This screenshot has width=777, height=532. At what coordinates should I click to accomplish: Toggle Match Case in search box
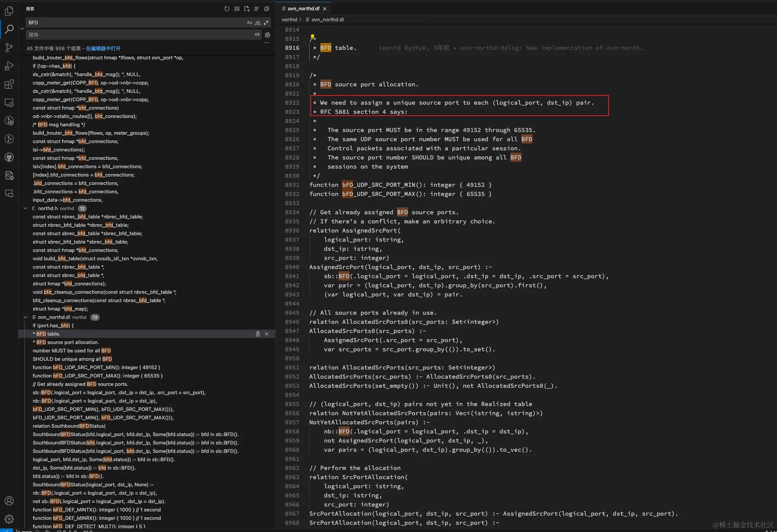pos(249,22)
